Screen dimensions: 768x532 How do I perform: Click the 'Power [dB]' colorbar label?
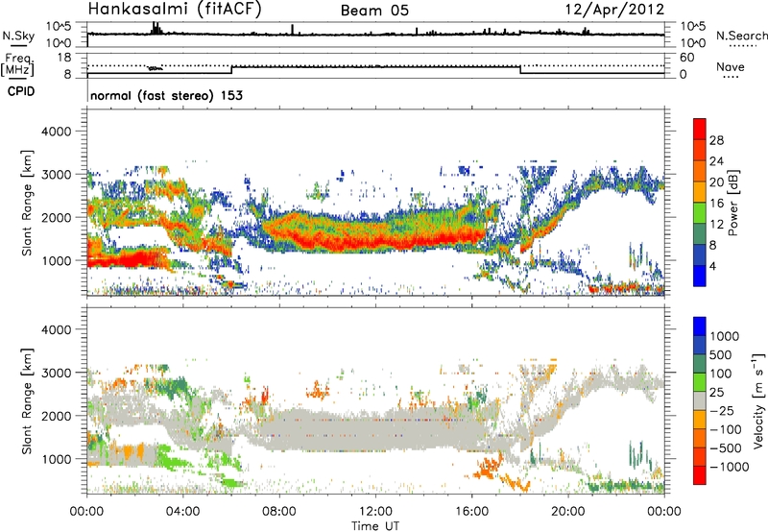[732, 203]
